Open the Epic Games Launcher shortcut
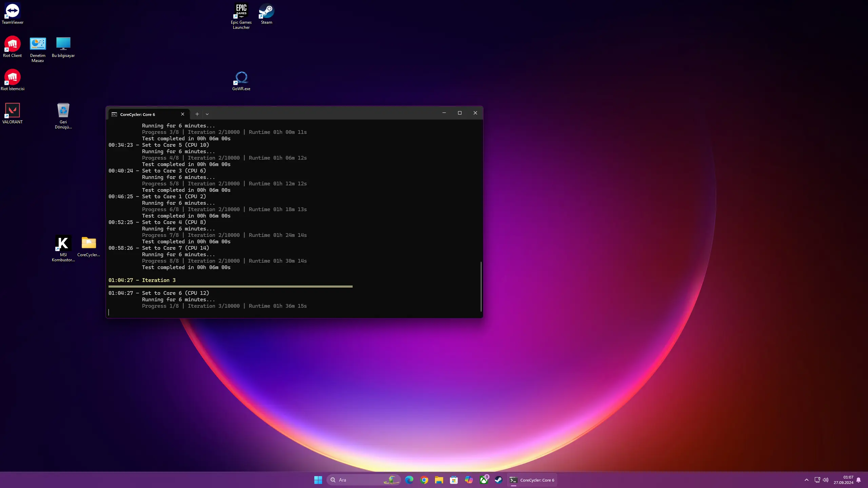The image size is (868, 488). pos(241,16)
